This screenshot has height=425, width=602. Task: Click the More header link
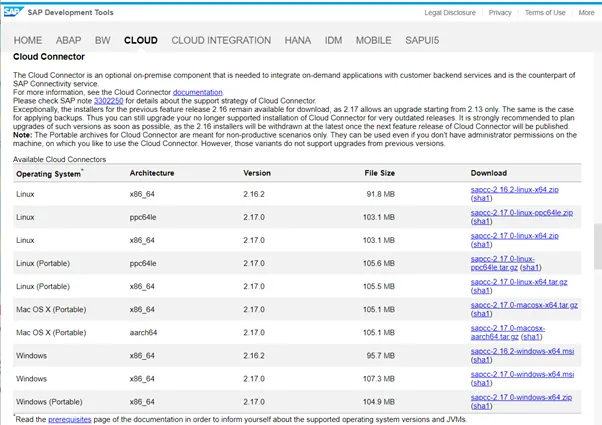(586, 13)
